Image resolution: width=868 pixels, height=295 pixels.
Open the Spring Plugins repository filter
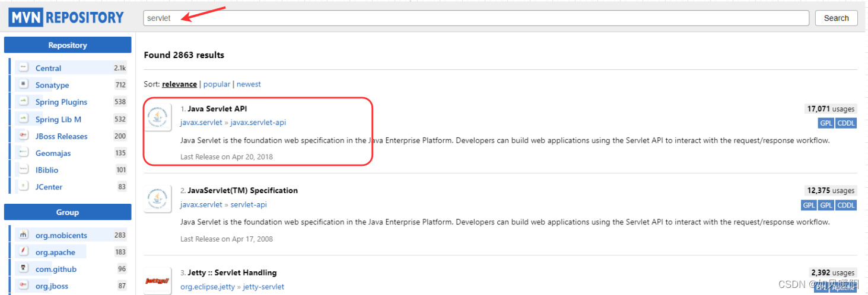tap(61, 102)
